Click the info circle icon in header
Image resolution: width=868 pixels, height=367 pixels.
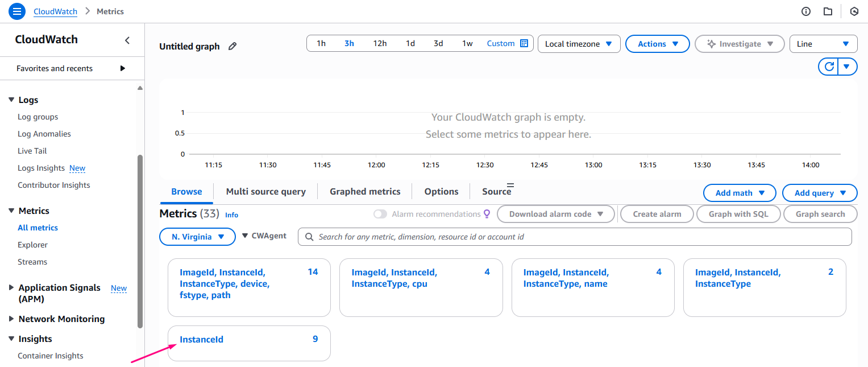(805, 11)
